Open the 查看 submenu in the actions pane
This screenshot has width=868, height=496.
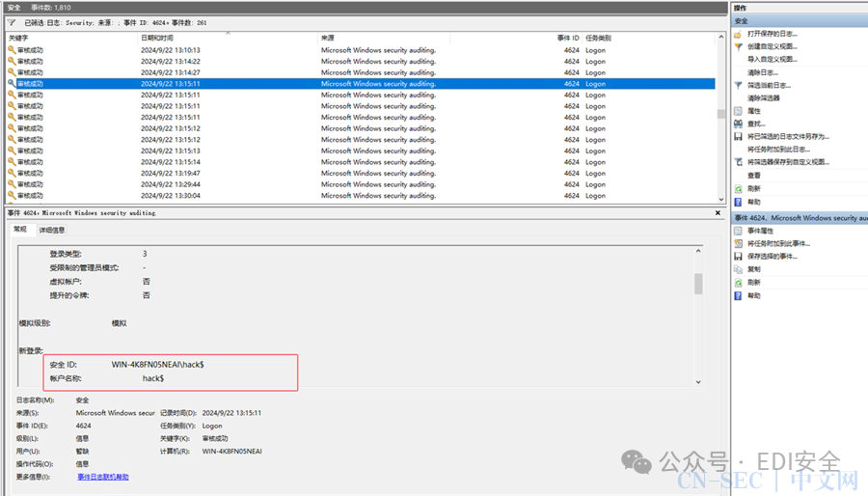[754, 176]
